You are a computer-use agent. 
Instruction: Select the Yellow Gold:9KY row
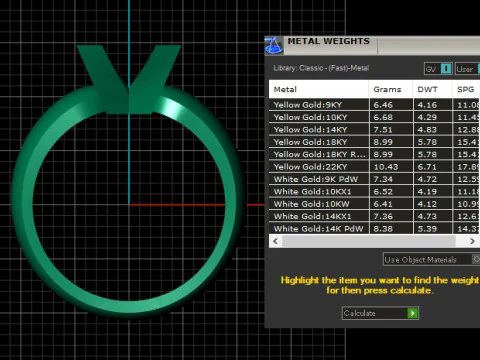[374, 105]
